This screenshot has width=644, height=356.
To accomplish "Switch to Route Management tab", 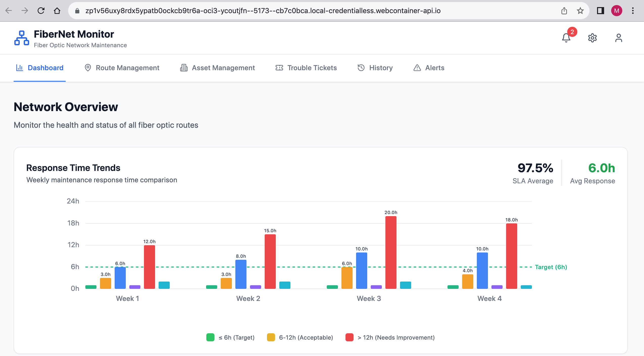I will pyautogui.click(x=122, y=68).
